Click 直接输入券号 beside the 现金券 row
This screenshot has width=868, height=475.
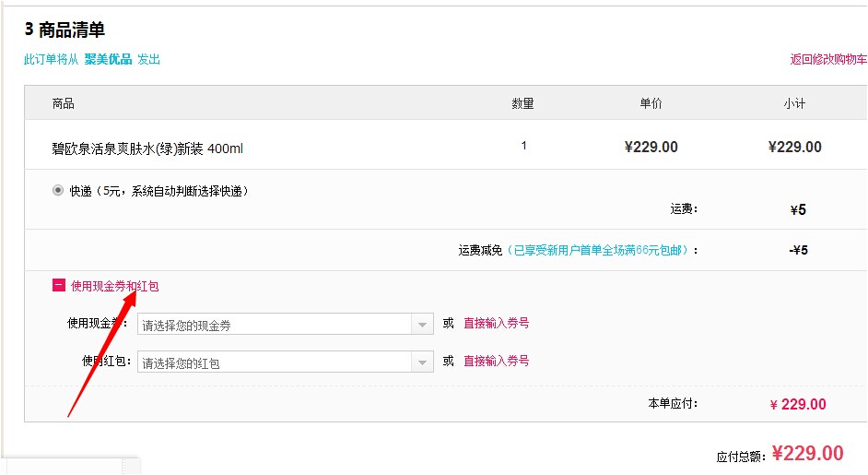[x=496, y=324]
